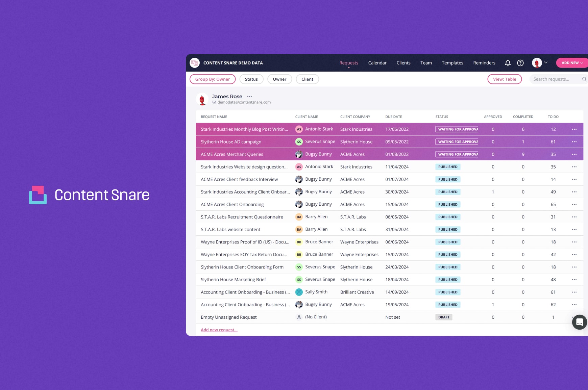
Task: Open row menu for Wayne Enterprises Proof of ID
Action: [x=574, y=242]
